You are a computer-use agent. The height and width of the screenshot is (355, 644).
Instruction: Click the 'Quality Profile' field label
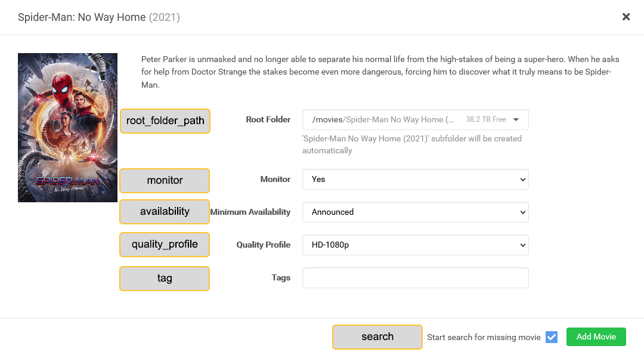click(x=264, y=245)
